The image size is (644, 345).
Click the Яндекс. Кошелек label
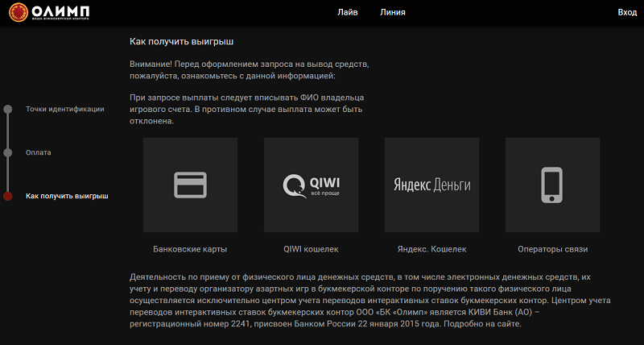tap(432, 249)
